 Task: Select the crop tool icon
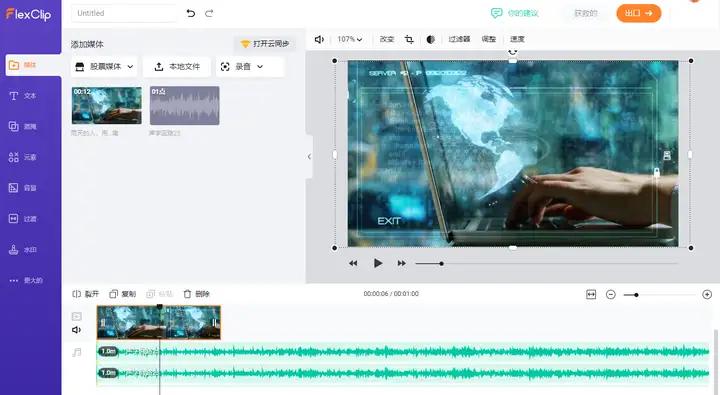[x=409, y=40]
